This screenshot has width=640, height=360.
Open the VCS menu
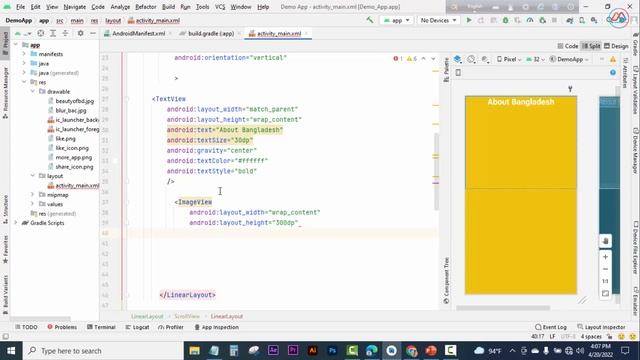point(220,7)
